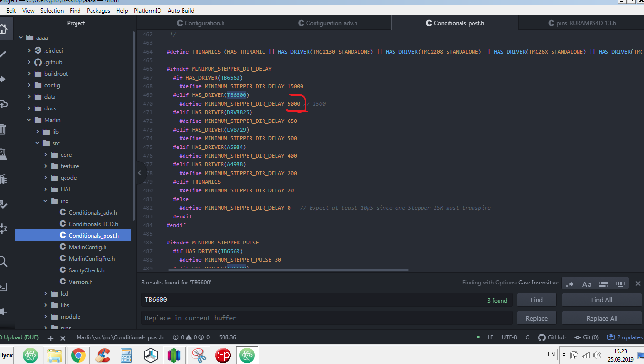Collapse the Marlin folder
This screenshot has width=644, height=364.
click(29, 120)
